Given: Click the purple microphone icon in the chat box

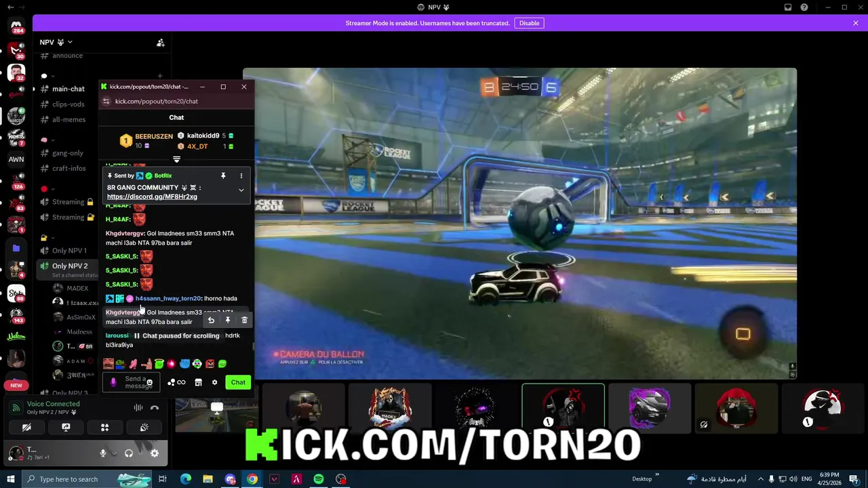Looking at the screenshot, I should click(x=113, y=382).
